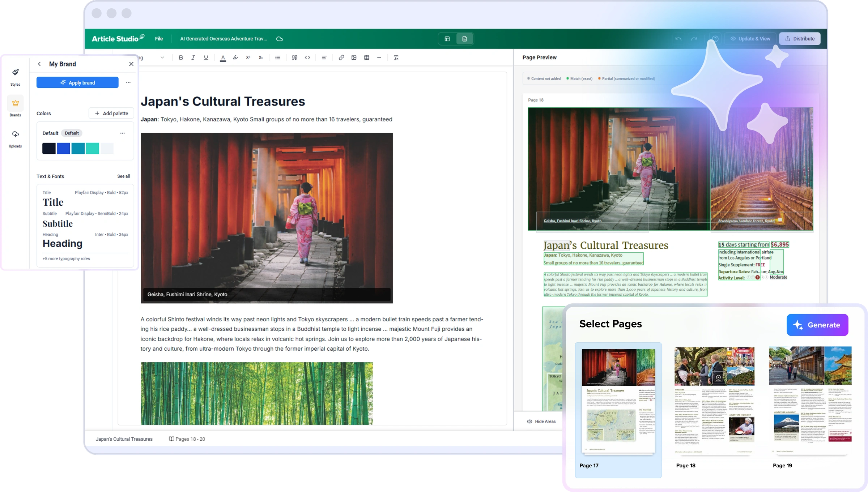Insert a bulleted list
Screen dimensions: 868x492
pyautogui.click(x=277, y=57)
